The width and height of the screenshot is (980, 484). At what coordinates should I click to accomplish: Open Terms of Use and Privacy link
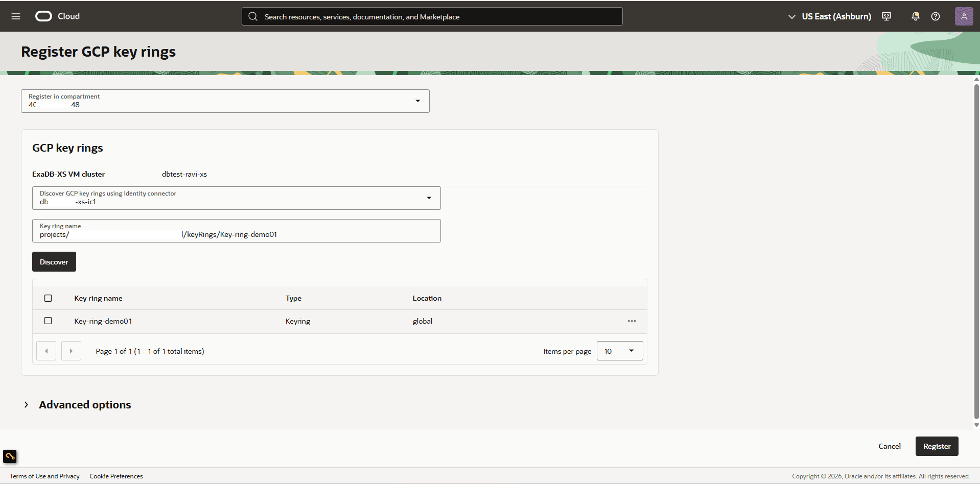[x=44, y=476]
